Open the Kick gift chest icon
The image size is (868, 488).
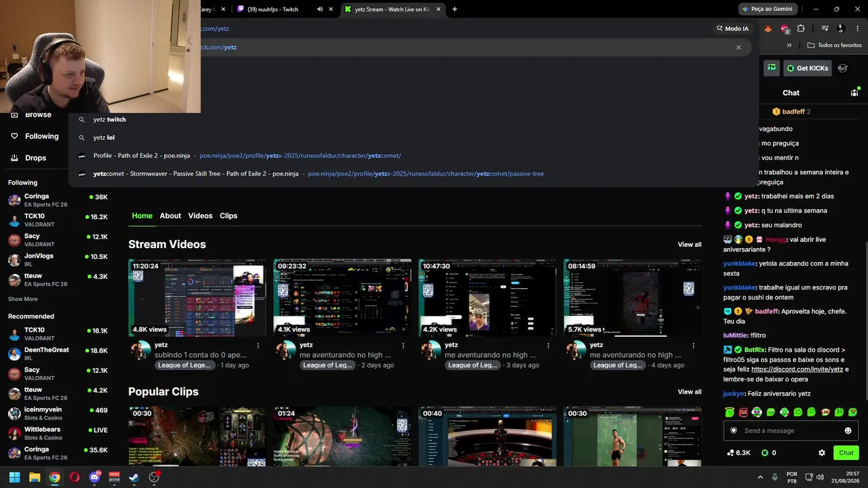coord(772,68)
